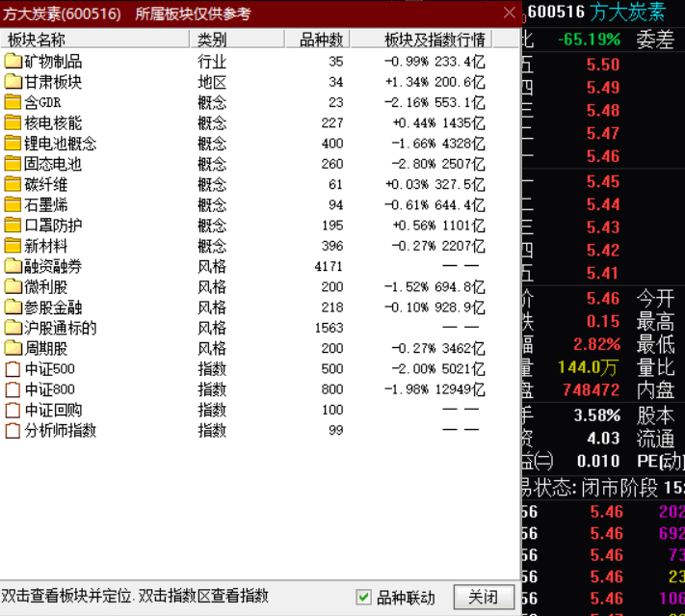
Task: Click the folder icon beside 参股金融
Action: [13, 308]
